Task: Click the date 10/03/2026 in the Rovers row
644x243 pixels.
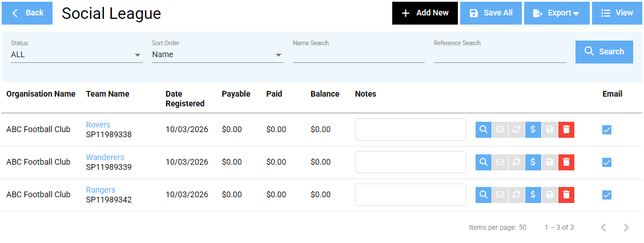Action: tap(187, 130)
